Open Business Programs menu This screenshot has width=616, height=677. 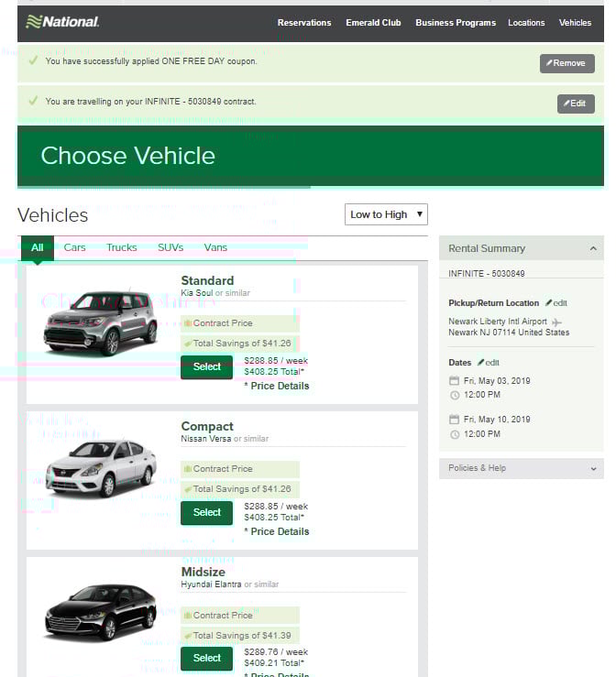(456, 23)
